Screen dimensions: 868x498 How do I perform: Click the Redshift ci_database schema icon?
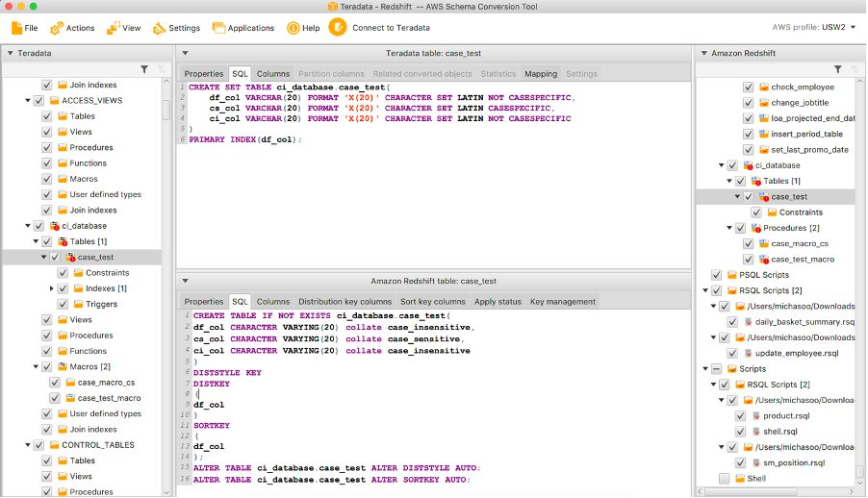[748, 165]
